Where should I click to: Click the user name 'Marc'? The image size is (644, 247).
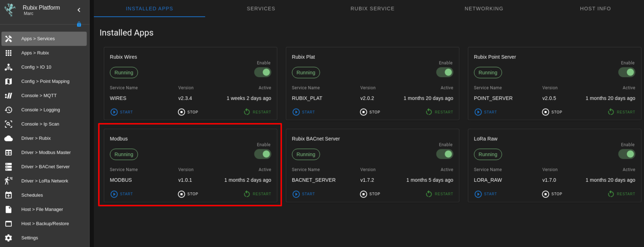(x=29, y=14)
